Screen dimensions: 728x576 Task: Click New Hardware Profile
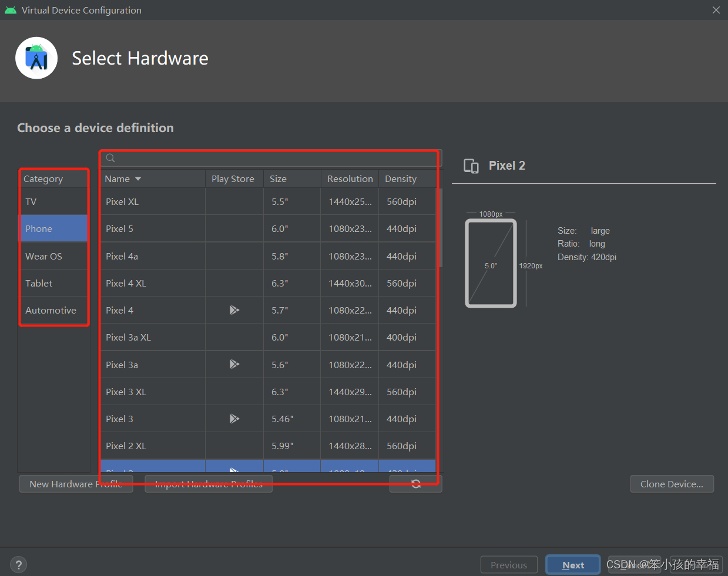click(75, 484)
